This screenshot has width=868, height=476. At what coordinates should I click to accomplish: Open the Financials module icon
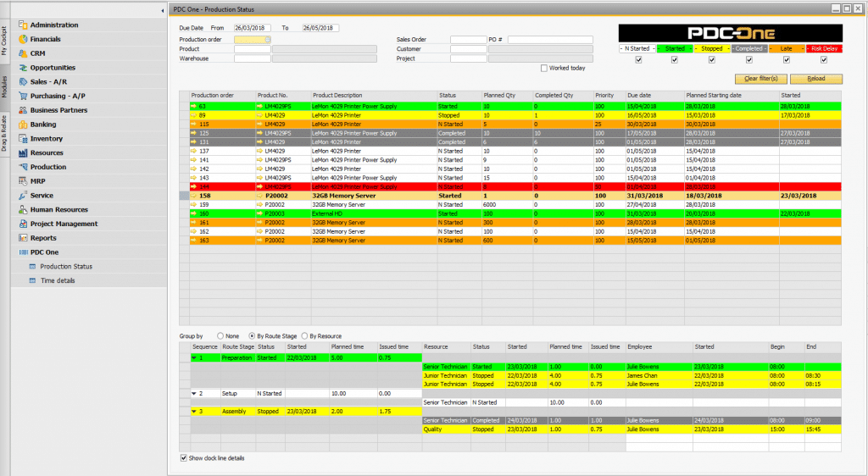pos(23,39)
